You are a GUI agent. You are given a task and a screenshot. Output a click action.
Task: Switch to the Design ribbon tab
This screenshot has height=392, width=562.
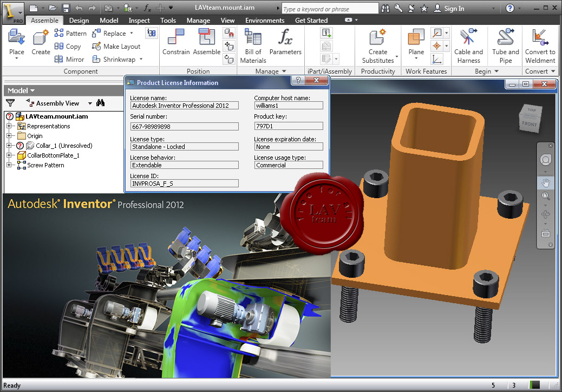click(x=79, y=21)
